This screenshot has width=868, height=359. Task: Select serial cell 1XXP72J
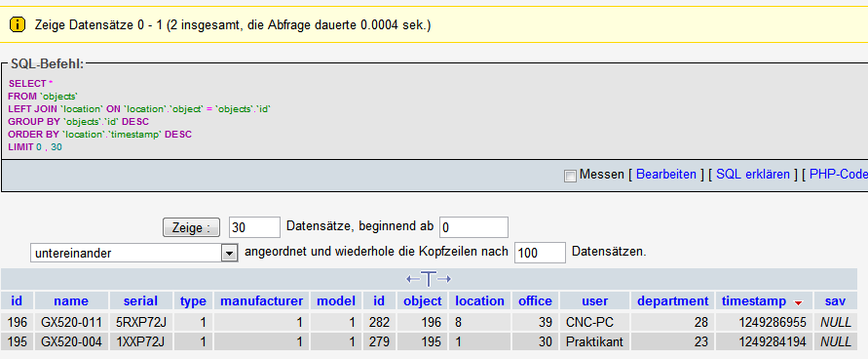point(140,342)
